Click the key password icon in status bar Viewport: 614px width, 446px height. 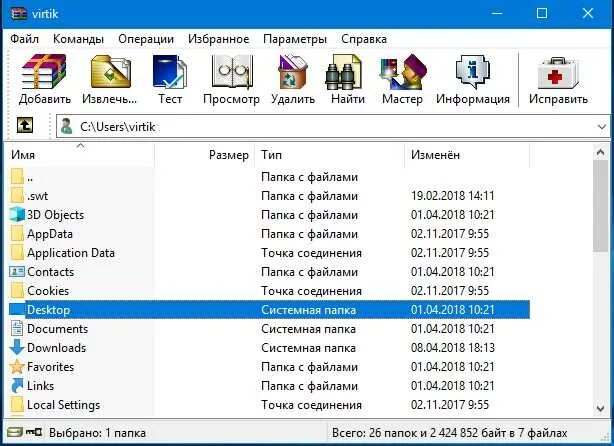pos(34,432)
